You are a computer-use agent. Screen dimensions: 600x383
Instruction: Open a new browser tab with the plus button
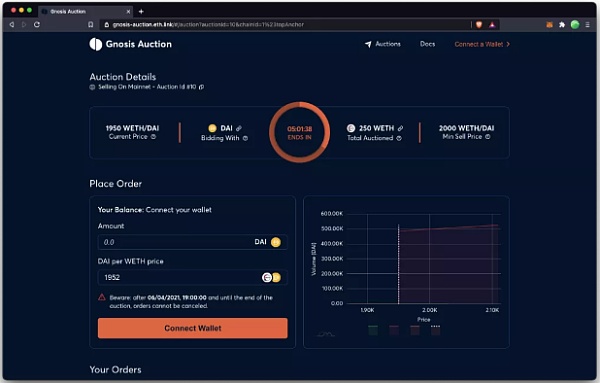click(x=141, y=11)
